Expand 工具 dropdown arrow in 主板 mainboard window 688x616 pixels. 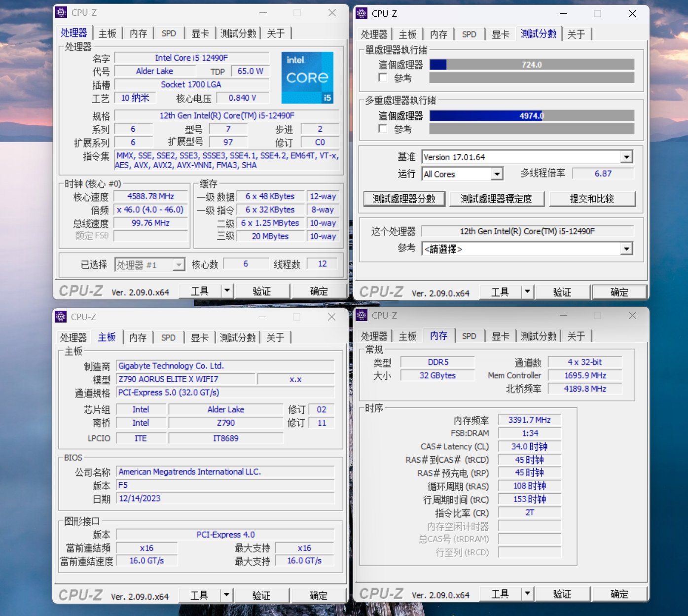[226, 595]
